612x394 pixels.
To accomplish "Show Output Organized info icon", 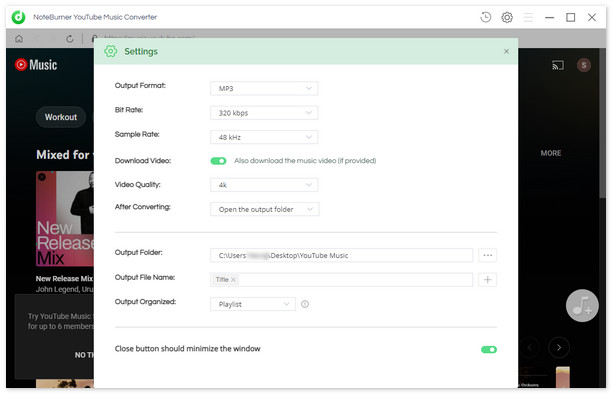I will 305,304.
